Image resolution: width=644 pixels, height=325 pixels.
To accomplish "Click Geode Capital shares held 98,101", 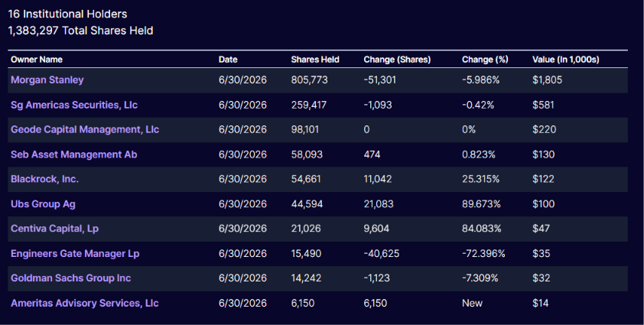I will click(x=304, y=130).
